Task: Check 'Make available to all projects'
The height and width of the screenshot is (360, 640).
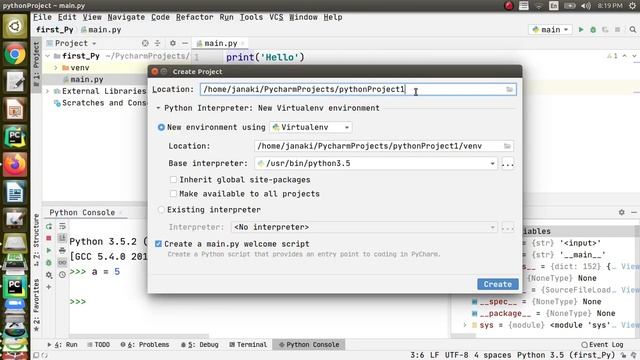Action: [173, 193]
